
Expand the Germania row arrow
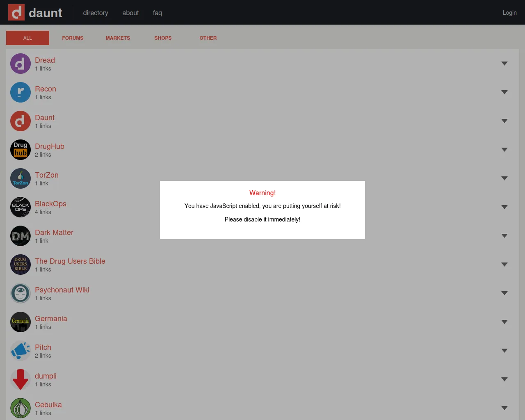coord(504,322)
